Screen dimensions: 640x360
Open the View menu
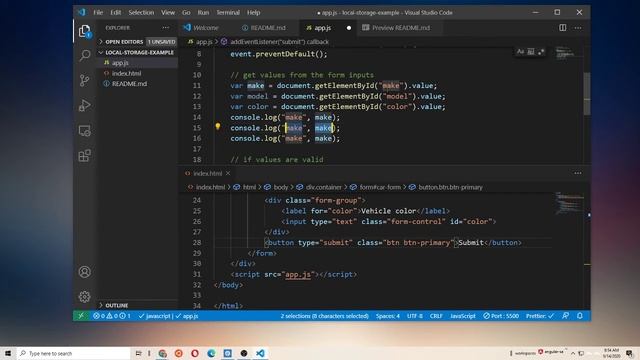pyautogui.click(x=168, y=12)
